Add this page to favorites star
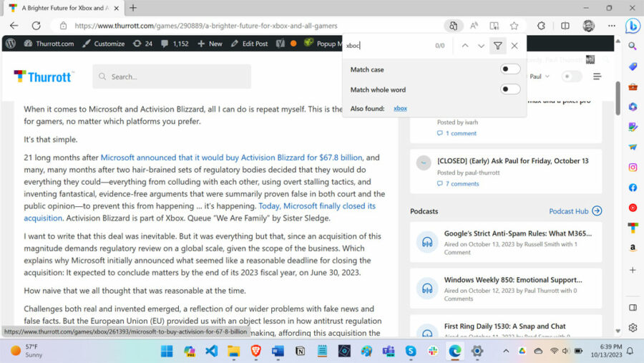The image size is (644, 363). click(x=514, y=26)
